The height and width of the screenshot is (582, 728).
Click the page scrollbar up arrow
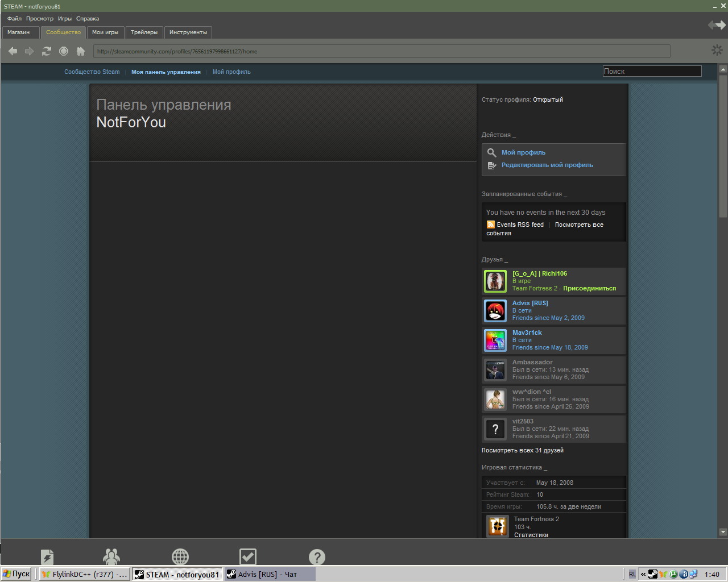tap(723, 69)
